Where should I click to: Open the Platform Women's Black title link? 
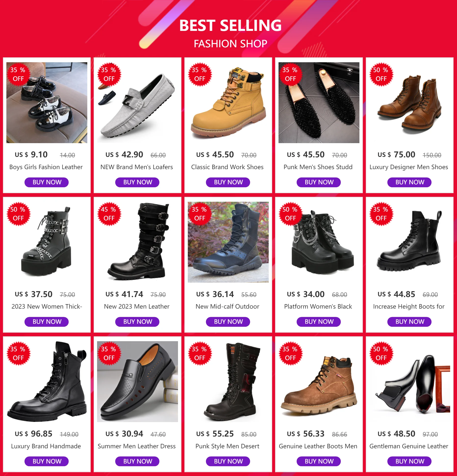318,307
